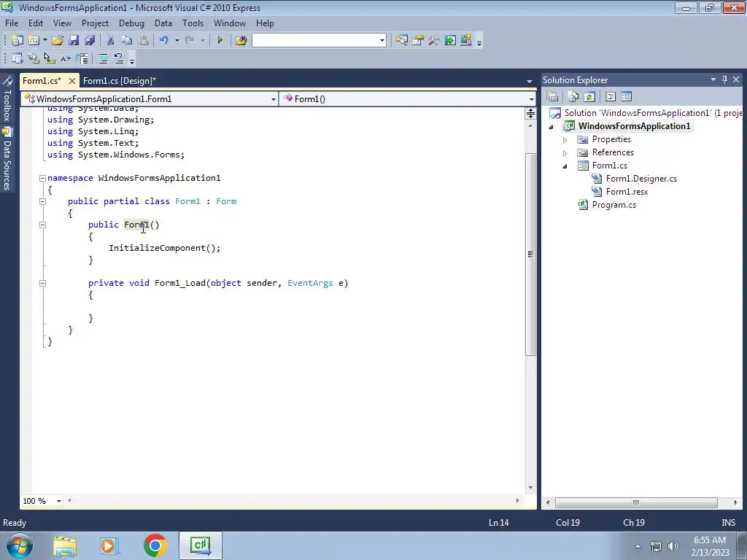
Task: Expand the References node in Solution Explorer
Action: pyautogui.click(x=565, y=153)
